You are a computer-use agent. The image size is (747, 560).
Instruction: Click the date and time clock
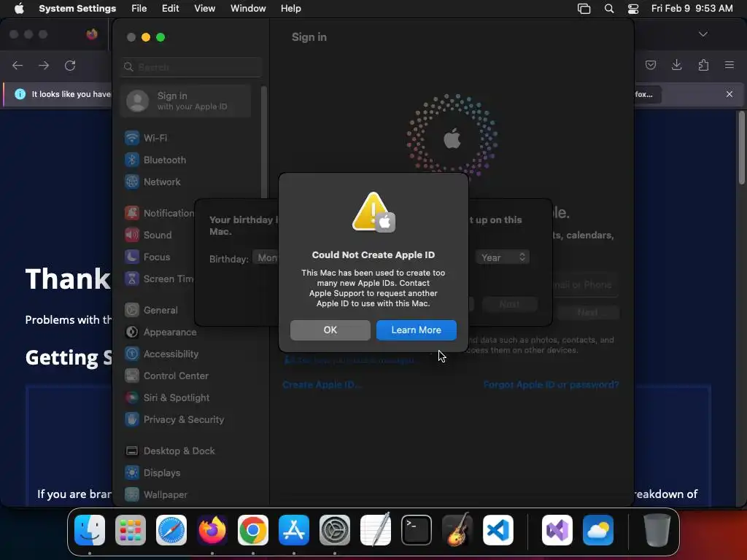point(692,9)
